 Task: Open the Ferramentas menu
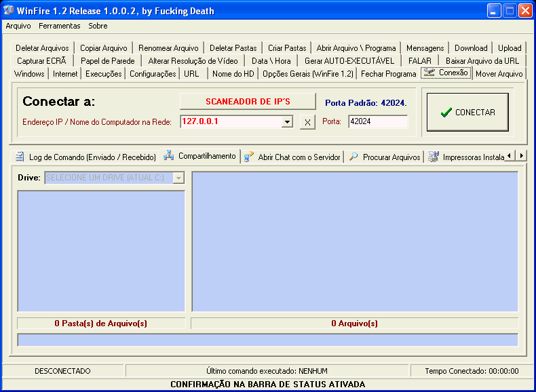click(59, 26)
